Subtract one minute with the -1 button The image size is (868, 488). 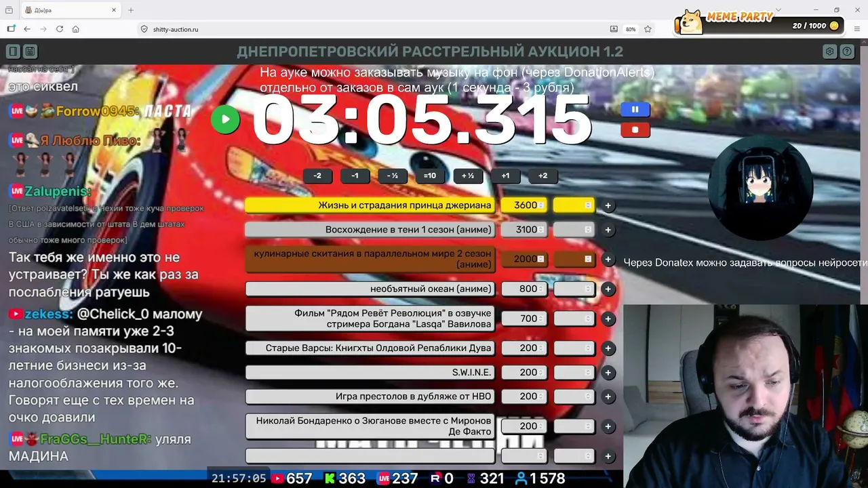[355, 176]
